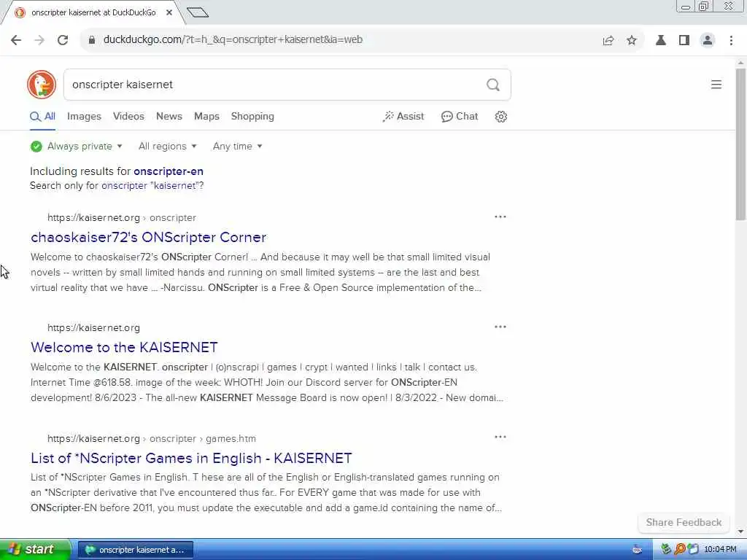Viewport: 747px width, 560px height.
Task: Click the https://kaisernet.org URL of second result
Action: (x=93, y=327)
